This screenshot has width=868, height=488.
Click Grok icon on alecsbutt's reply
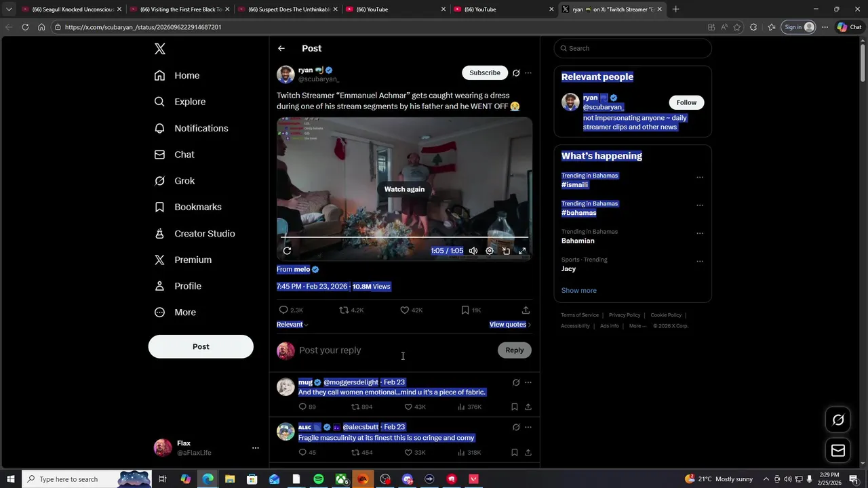(x=516, y=427)
